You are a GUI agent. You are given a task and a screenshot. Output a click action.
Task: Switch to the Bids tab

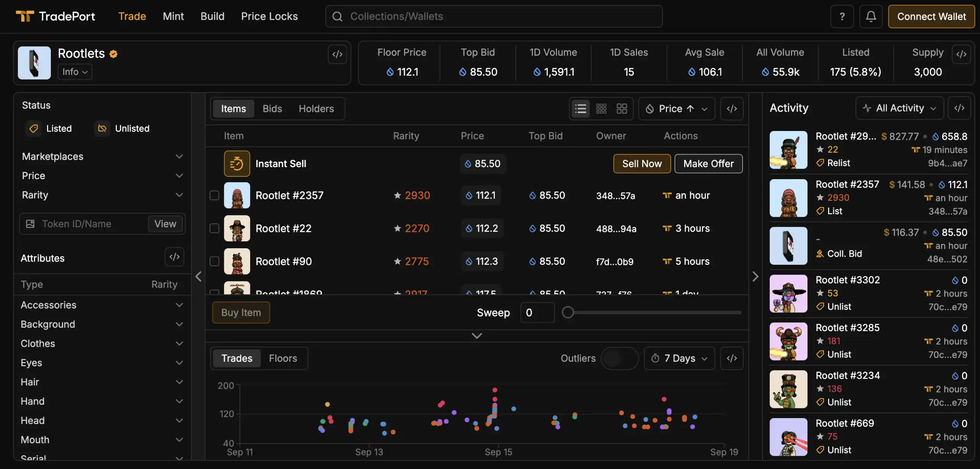(272, 109)
